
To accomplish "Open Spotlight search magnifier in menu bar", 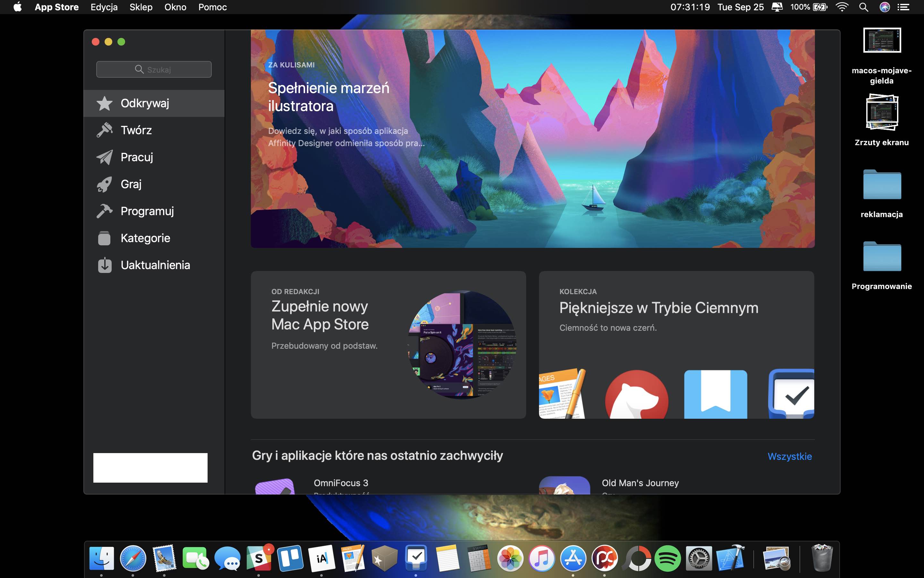I will pos(864,7).
